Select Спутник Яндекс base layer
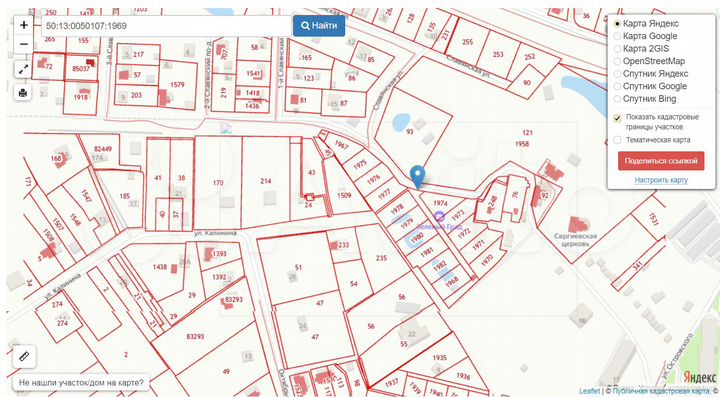The width and height of the screenshot is (720, 398). click(618, 73)
